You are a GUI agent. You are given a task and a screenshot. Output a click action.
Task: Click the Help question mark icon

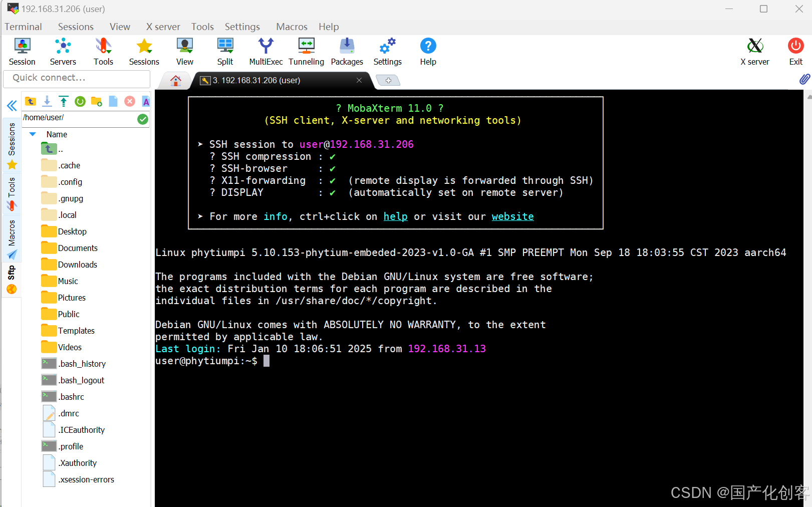pos(428,52)
